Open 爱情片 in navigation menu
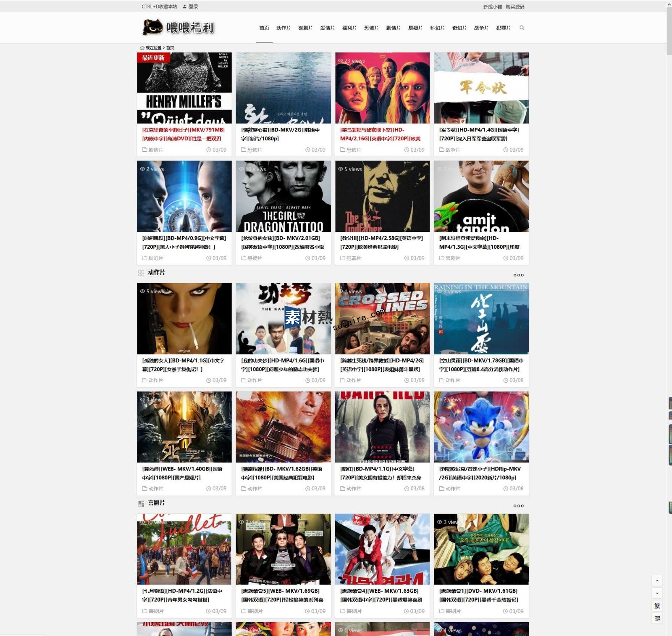 point(328,28)
